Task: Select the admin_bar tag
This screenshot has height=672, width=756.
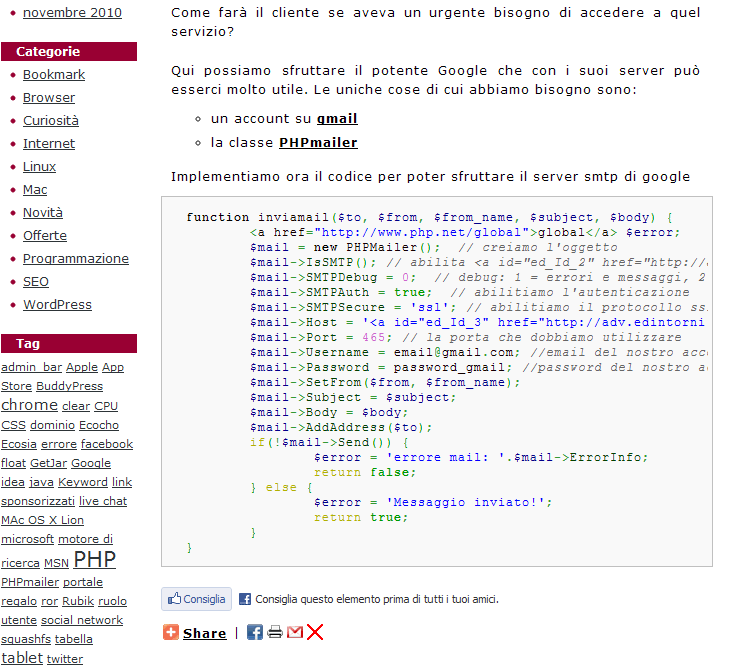Action: [31, 367]
